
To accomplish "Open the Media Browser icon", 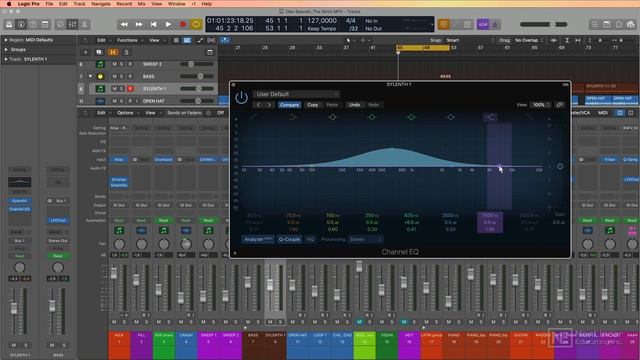I will pyautogui.click(x=631, y=24).
